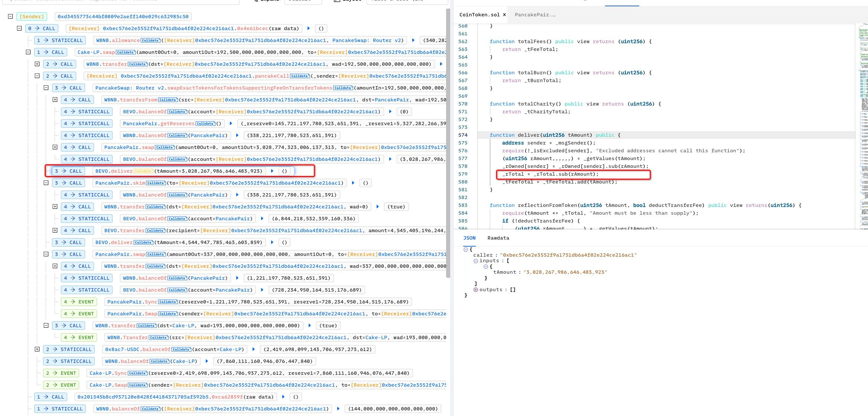The image size is (868, 416).
Task: Expand the outputs array in JSON view
Action: click(476, 290)
